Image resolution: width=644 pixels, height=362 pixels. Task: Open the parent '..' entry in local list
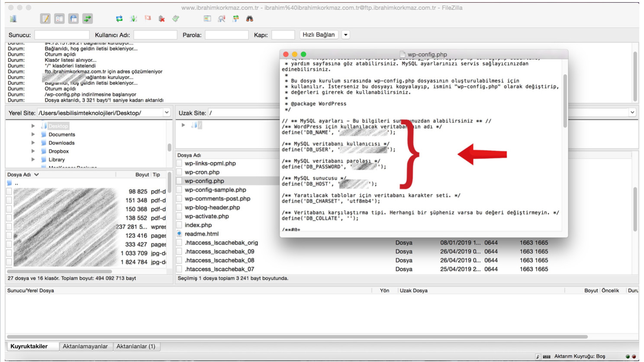click(16, 183)
